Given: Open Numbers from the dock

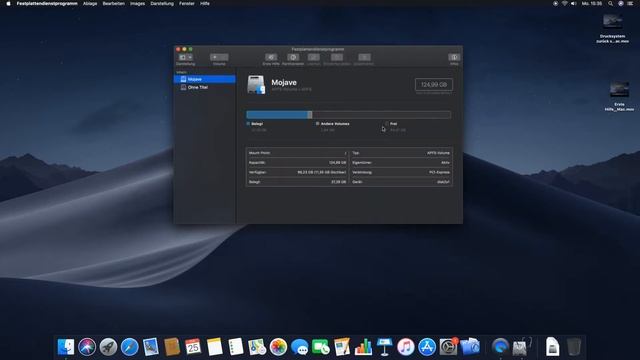Looking at the screenshot, I should [x=363, y=347].
